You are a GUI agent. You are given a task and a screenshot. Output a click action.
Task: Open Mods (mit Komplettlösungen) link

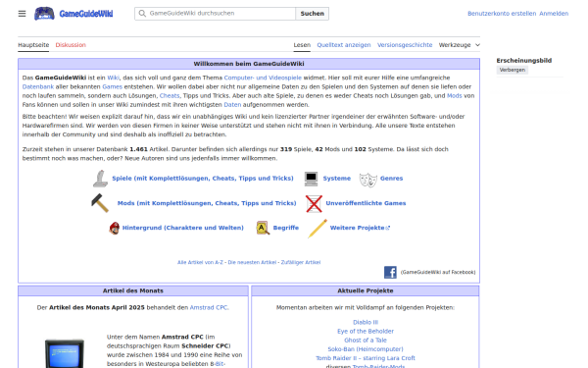pos(207,203)
